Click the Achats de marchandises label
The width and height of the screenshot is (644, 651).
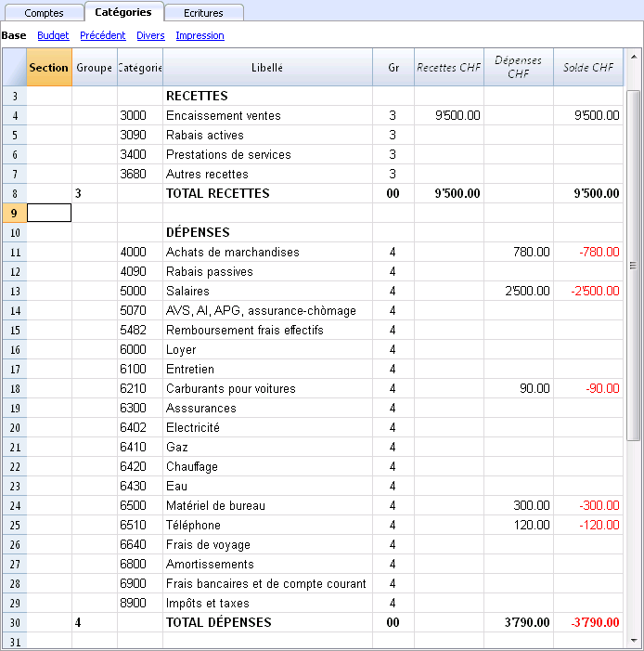click(x=233, y=252)
